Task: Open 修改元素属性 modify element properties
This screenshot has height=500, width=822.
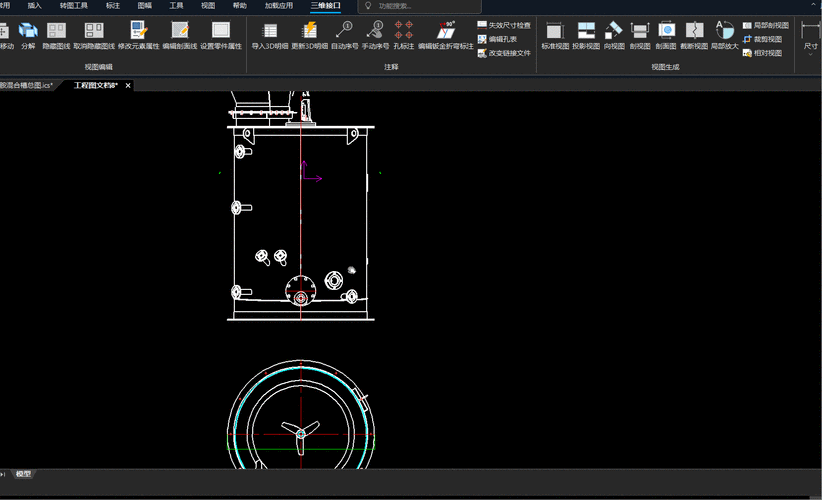Action: click(138, 31)
